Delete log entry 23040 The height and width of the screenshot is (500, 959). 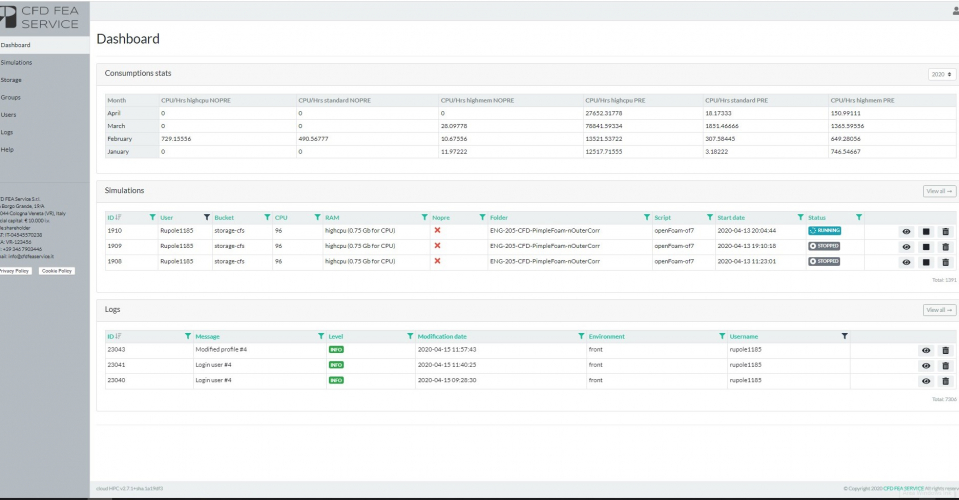pos(946,381)
